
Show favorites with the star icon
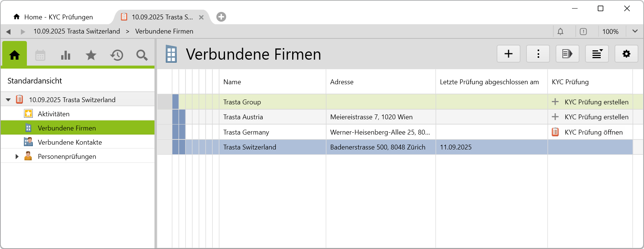click(91, 55)
